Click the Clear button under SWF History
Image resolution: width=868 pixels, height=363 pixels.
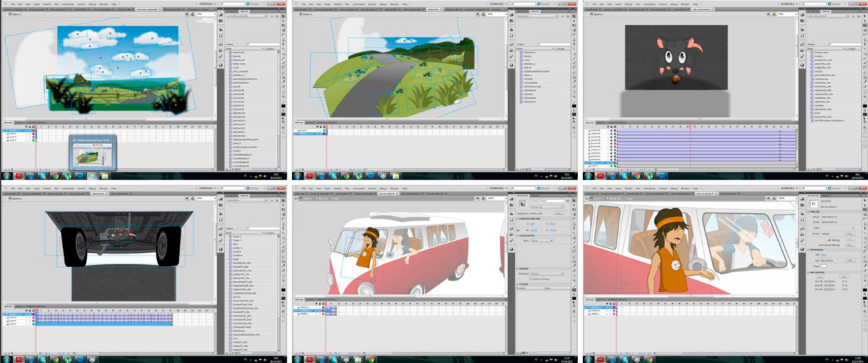(x=844, y=277)
